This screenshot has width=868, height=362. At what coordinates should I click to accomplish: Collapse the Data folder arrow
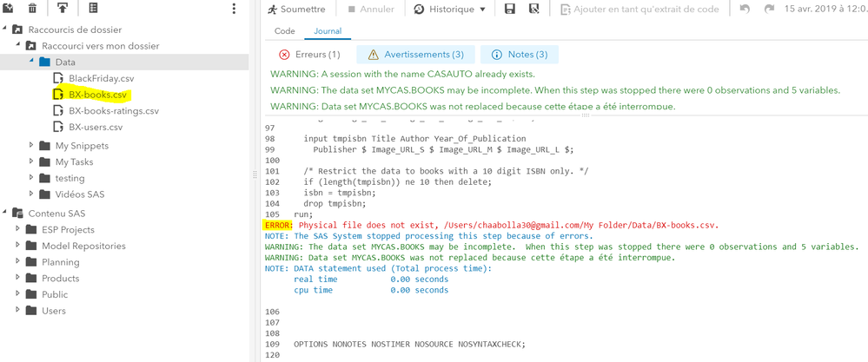coord(32,60)
